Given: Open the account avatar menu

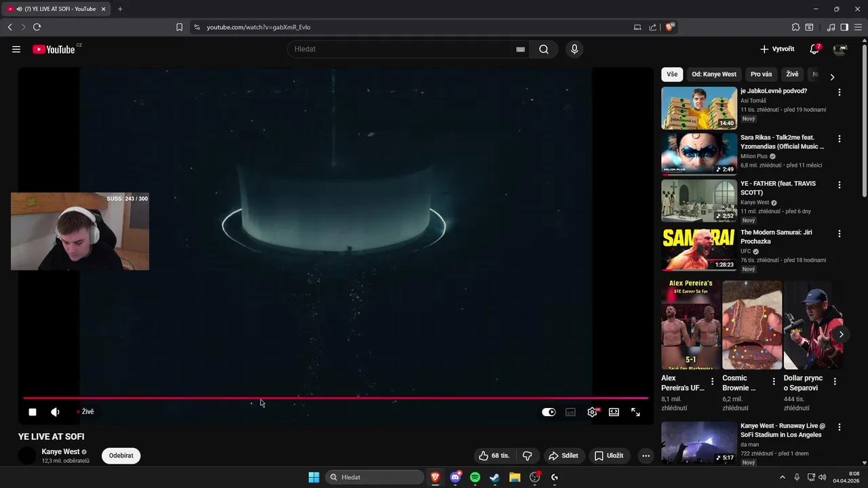Looking at the screenshot, I should coord(840,49).
